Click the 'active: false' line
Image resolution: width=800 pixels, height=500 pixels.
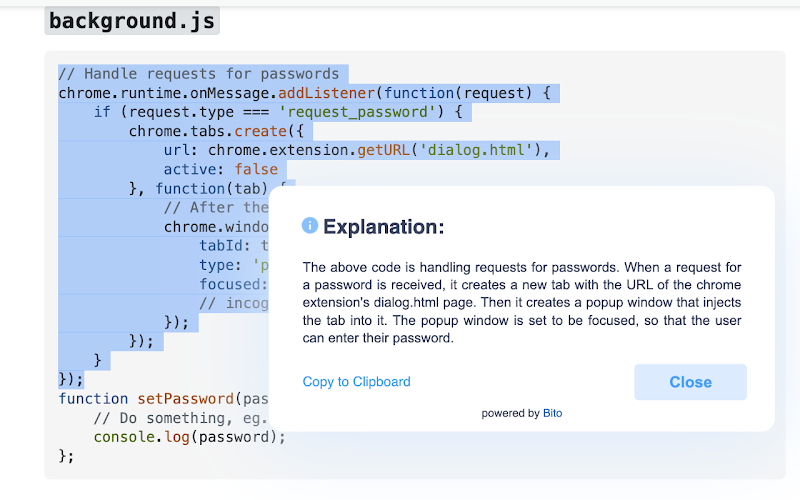pyautogui.click(x=221, y=169)
